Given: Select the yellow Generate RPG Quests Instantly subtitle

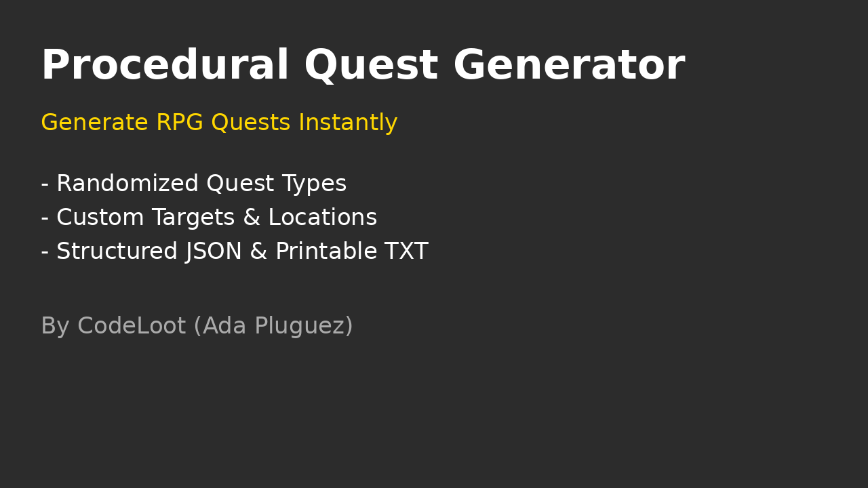Looking at the screenshot, I should pos(219,123).
